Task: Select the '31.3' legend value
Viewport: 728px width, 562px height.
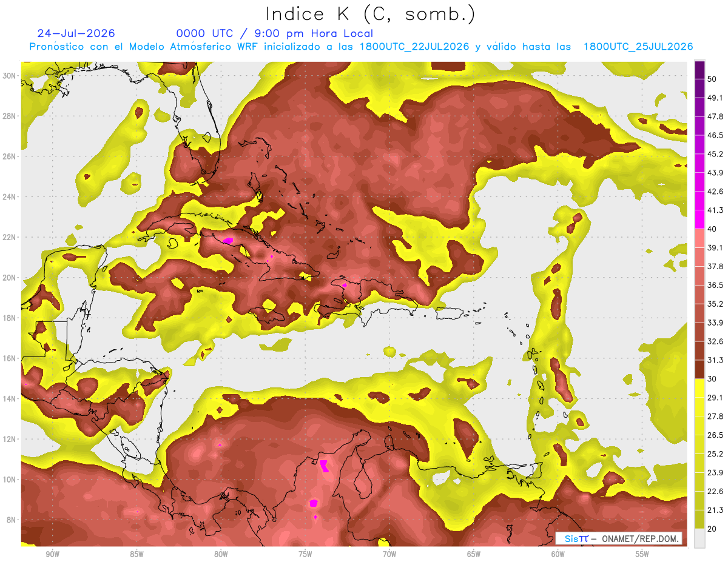Action: [715, 360]
